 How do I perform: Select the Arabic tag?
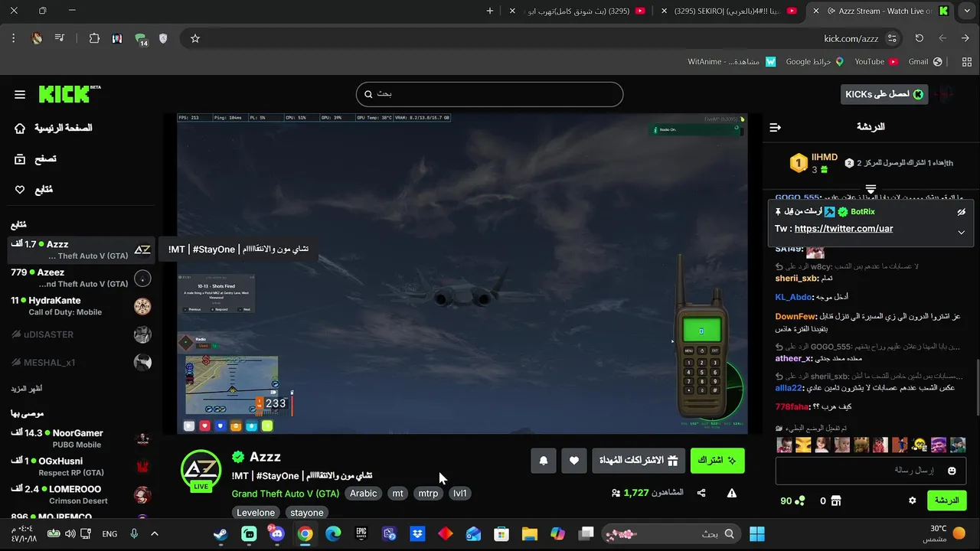(364, 494)
